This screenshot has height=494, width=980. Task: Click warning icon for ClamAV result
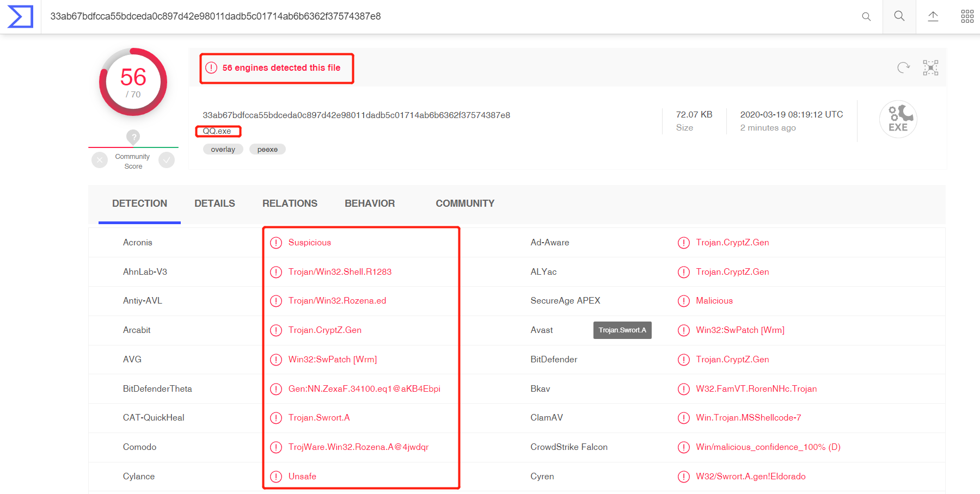click(x=683, y=418)
